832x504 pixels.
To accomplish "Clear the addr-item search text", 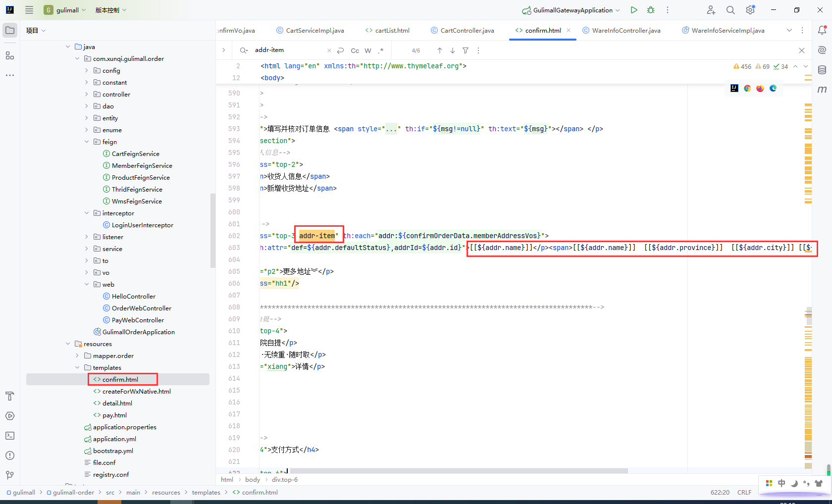I will (329, 50).
